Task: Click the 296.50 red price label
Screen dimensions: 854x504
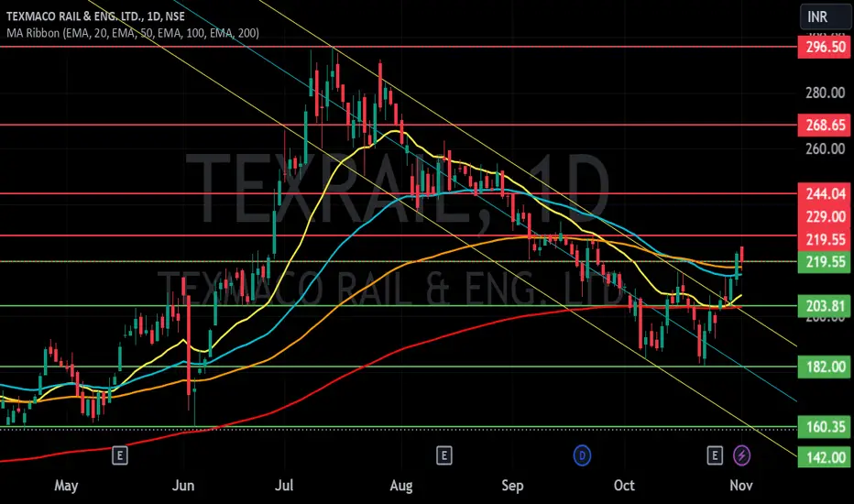Action: click(825, 47)
